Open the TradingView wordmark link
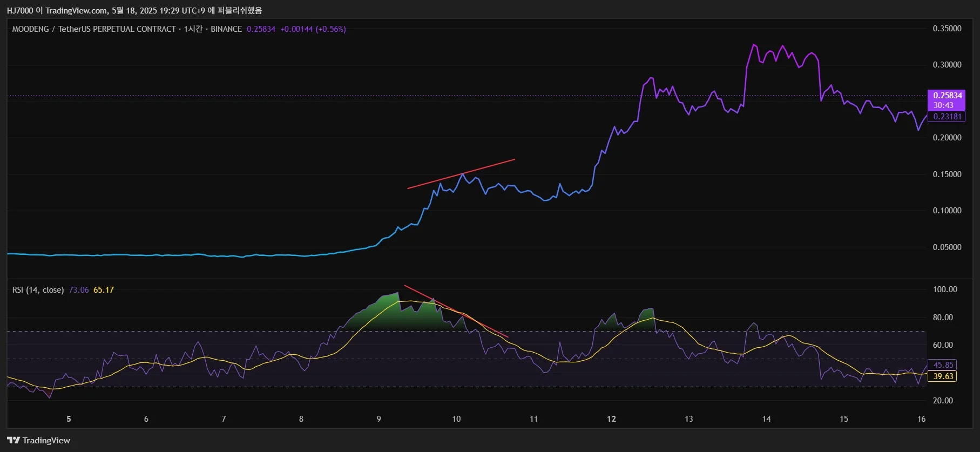 coord(46,440)
